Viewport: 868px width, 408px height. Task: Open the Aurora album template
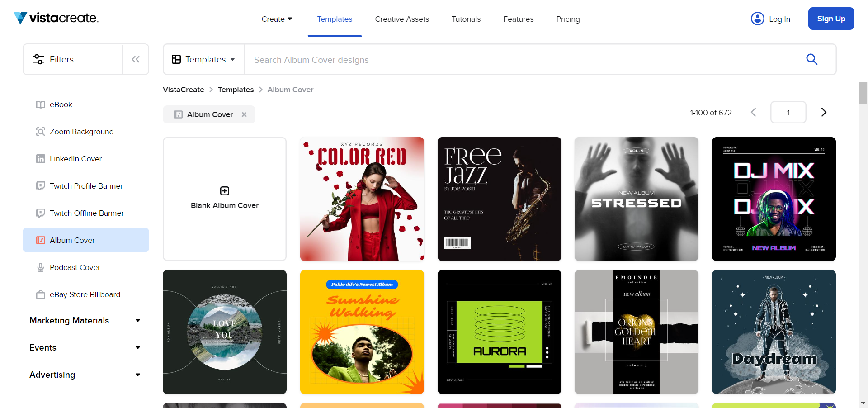coord(500,332)
